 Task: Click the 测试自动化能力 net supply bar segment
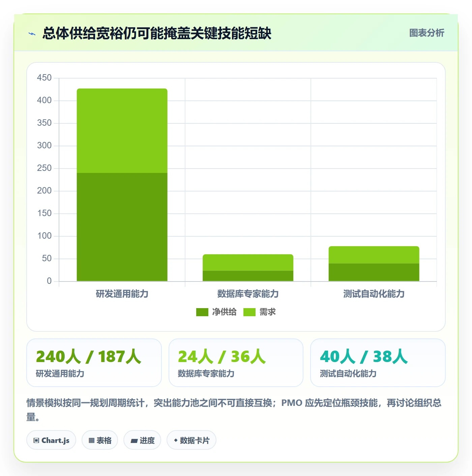374,272
